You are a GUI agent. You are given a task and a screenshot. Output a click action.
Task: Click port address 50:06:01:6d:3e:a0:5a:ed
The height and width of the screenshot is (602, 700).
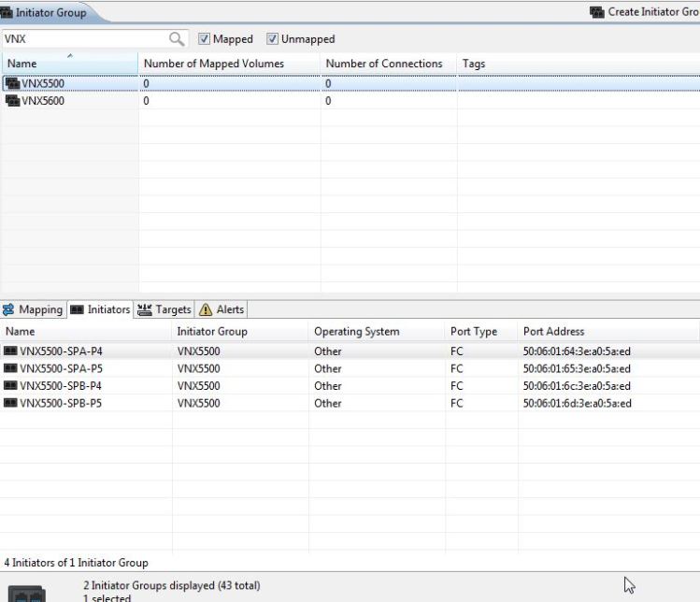578,404
